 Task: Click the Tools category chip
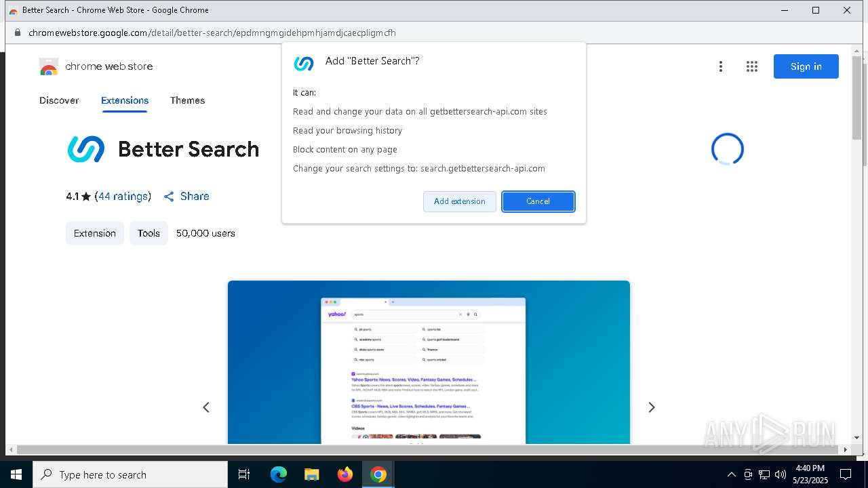[x=149, y=233]
